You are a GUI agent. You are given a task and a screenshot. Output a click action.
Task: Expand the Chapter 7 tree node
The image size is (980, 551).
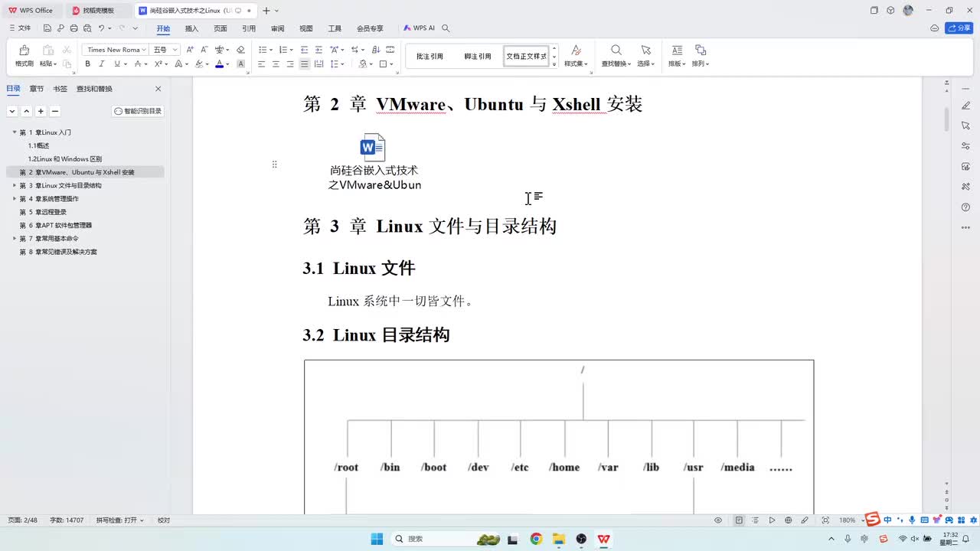coord(14,239)
